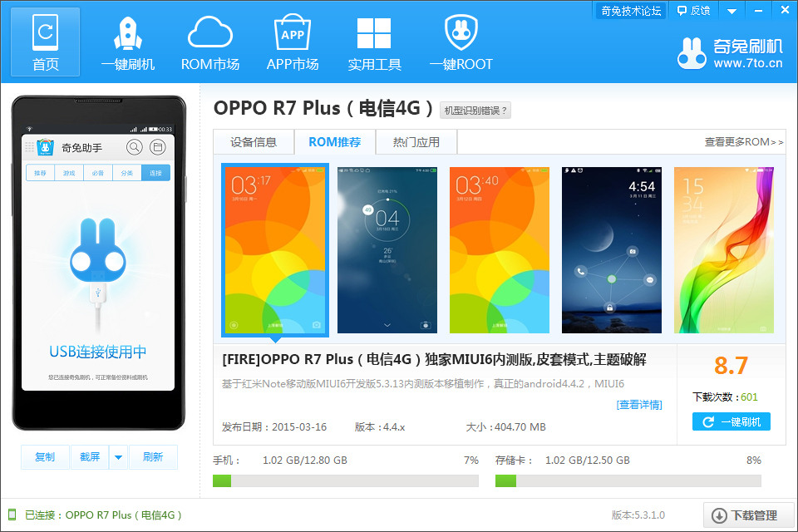Click the search icon on phone screen
Screen dimensions: 798x532
(135, 147)
